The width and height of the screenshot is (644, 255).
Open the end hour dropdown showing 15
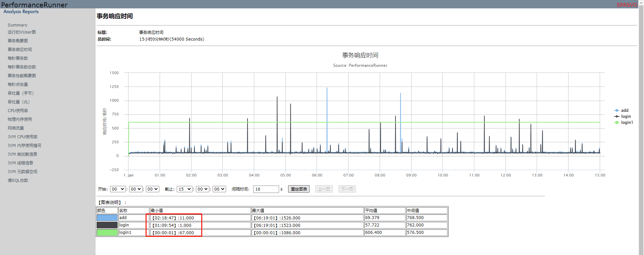184,189
